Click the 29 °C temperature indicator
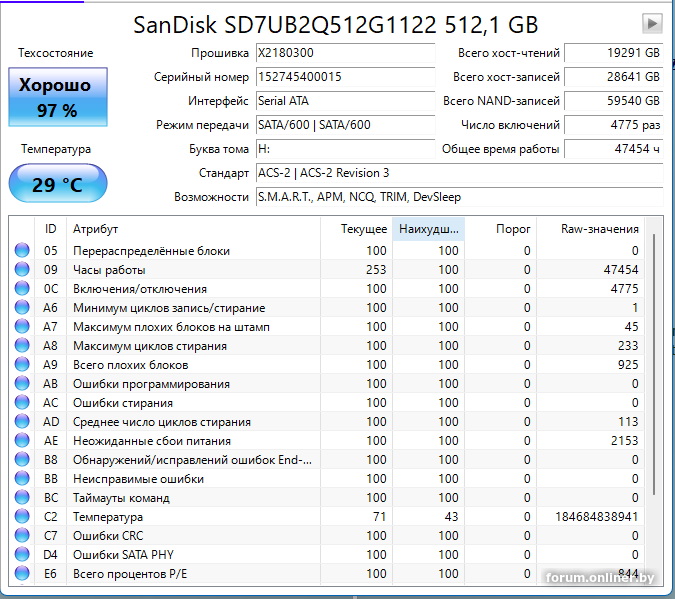Image resolution: width=675 pixels, height=599 pixels. click(x=58, y=184)
